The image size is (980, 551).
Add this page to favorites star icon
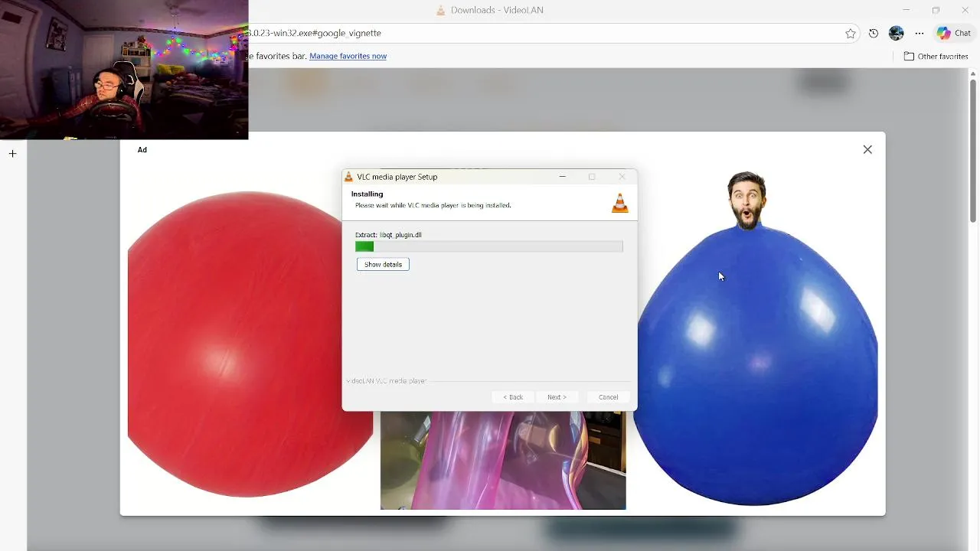tap(851, 34)
